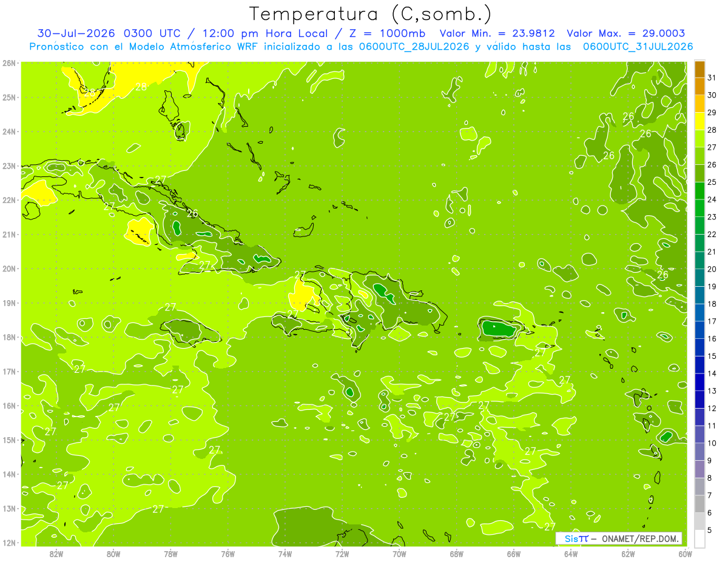728x562 pixels.
Task: Pick the dark green legend swatch between 23 and 24
Action: point(699,208)
